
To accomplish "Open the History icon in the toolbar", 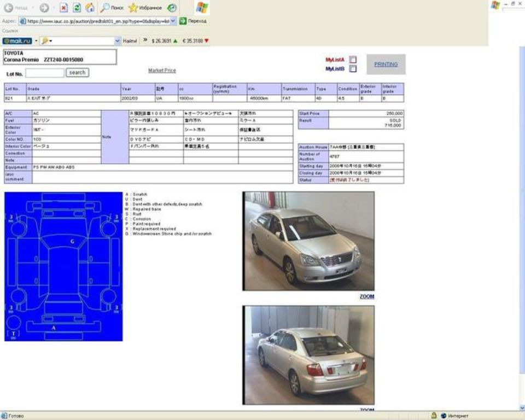I will pos(172,8).
